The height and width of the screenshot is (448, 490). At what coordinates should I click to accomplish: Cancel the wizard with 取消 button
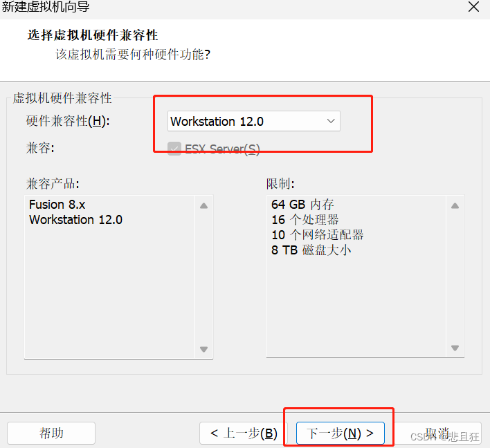[437, 433]
